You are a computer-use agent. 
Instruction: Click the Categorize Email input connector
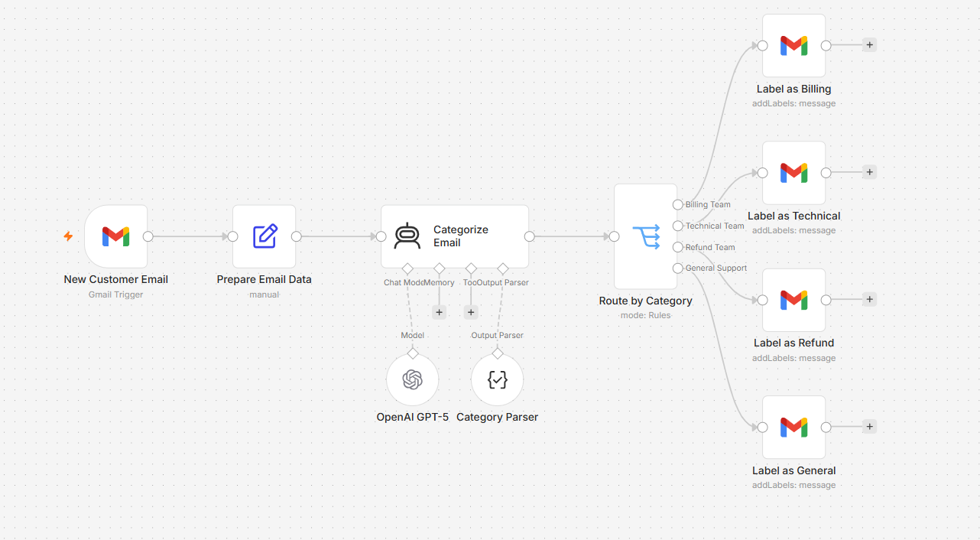coord(381,236)
